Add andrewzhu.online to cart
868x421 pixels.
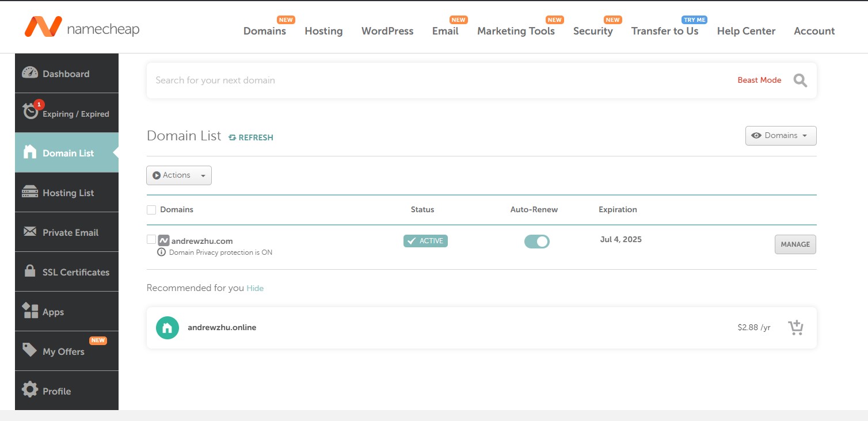click(x=795, y=328)
